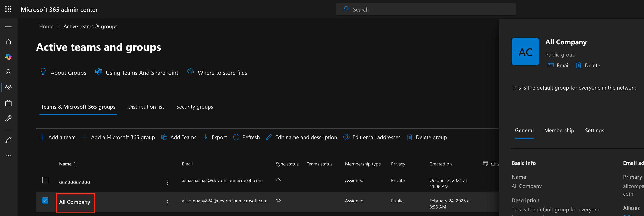This screenshot has width=644, height=216.
Task: Click the Edit name and description pencil icon
Action: [269, 137]
